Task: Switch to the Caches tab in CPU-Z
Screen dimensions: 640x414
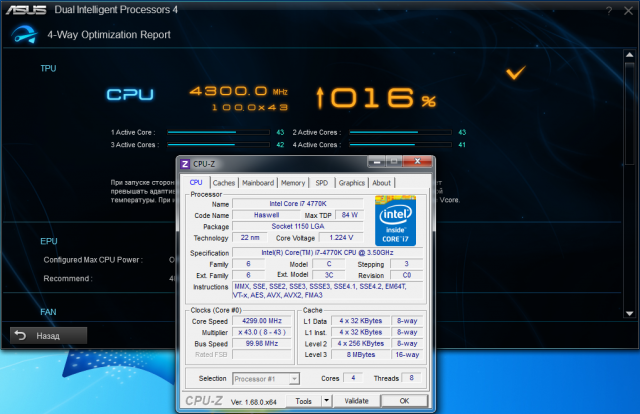Action: coord(224,183)
